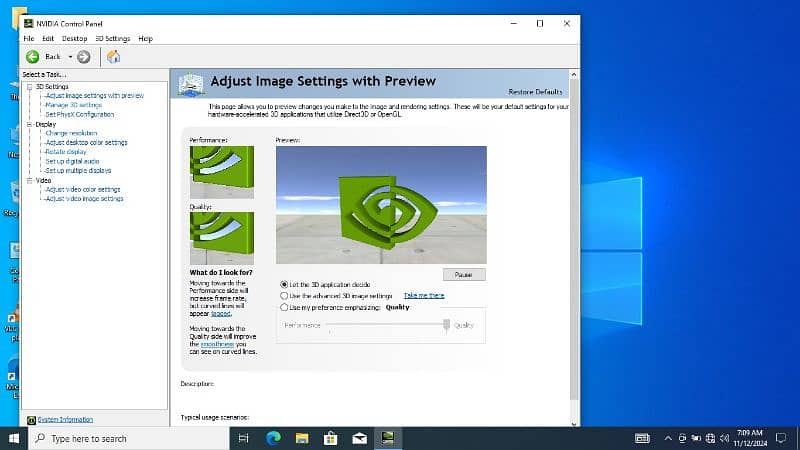800x450 pixels.
Task: Choose 'Use my preference emphasizing' radio button
Action: pyautogui.click(x=284, y=308)
